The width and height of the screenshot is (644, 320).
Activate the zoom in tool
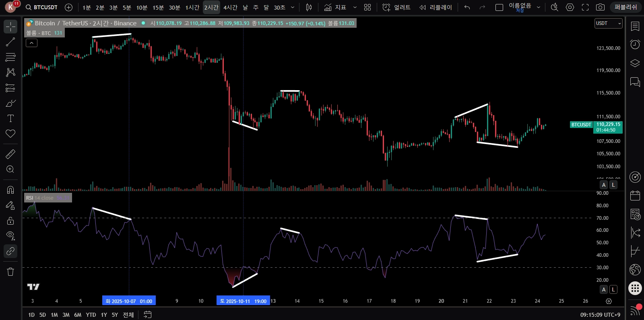10,169
